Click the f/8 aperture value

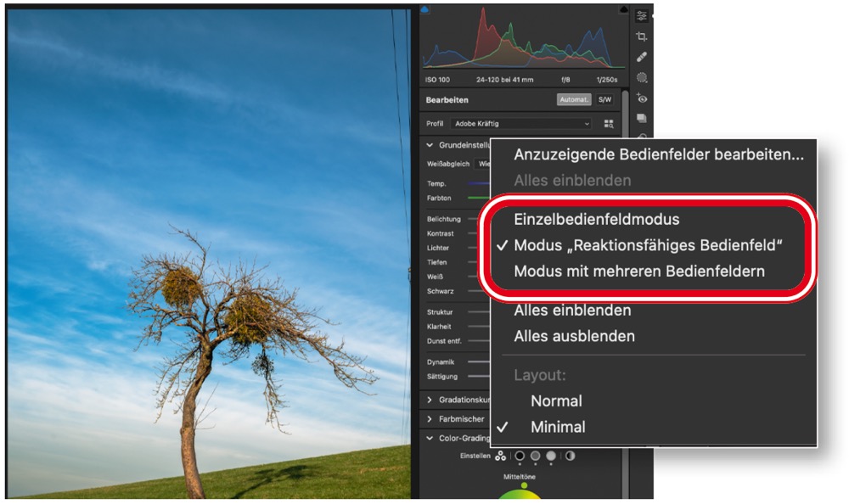click(565, 80)
